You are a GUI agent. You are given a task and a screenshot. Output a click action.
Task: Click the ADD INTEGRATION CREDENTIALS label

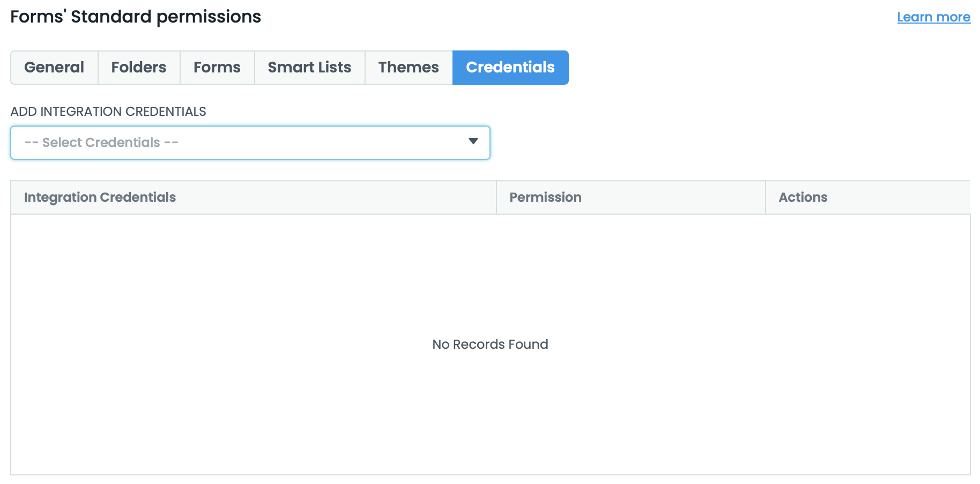click(108, 111)
